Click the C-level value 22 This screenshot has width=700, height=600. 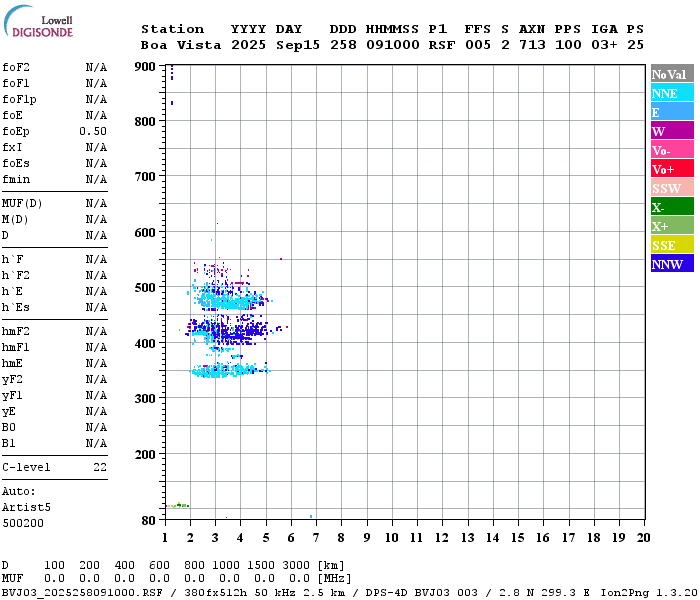coord(100,467)
